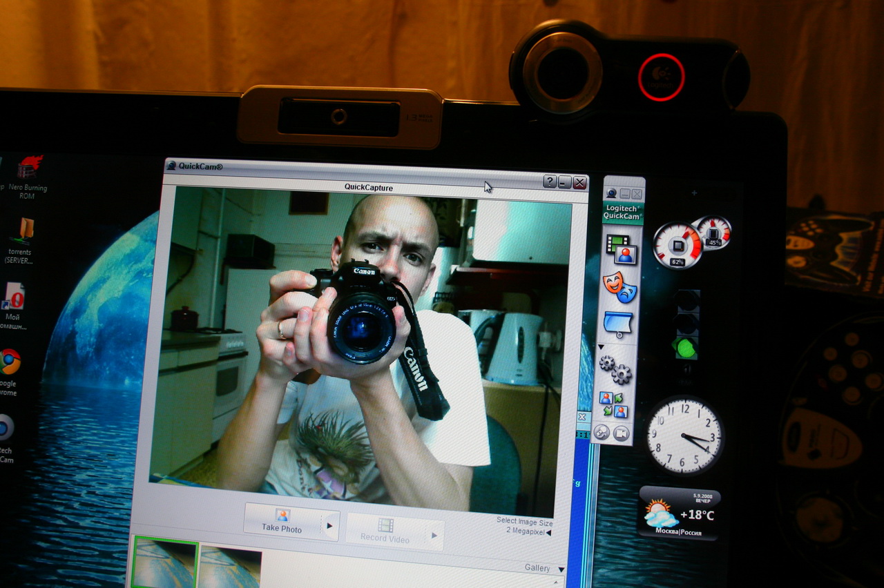The image size is (884, 588).
Task: Click the QuickCam window title bar icon
Action: tap(171, 166)
